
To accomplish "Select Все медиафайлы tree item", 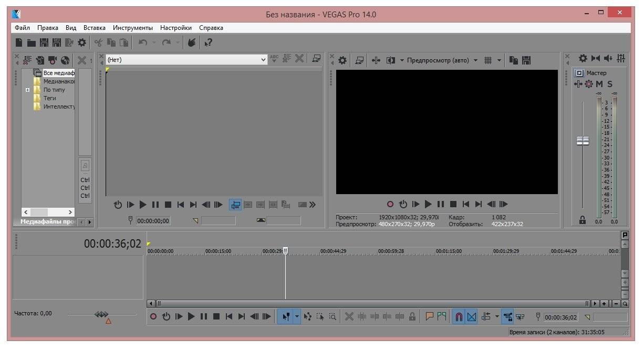I will (59, 73).
